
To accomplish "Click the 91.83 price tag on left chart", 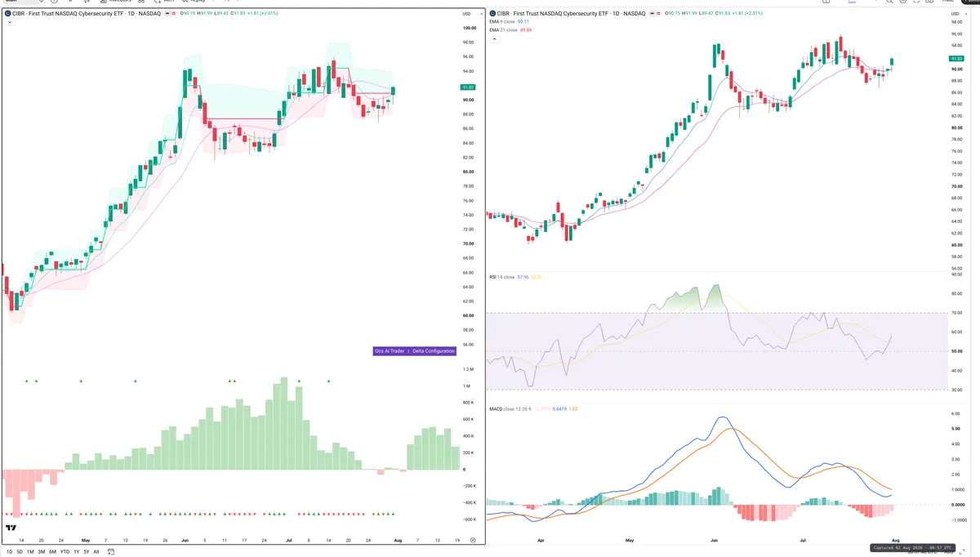I will point(468,87).
